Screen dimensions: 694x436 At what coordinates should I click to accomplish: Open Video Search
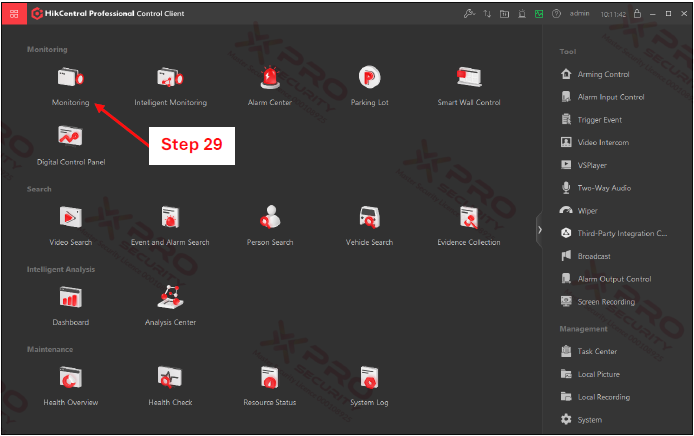[71, 226]
